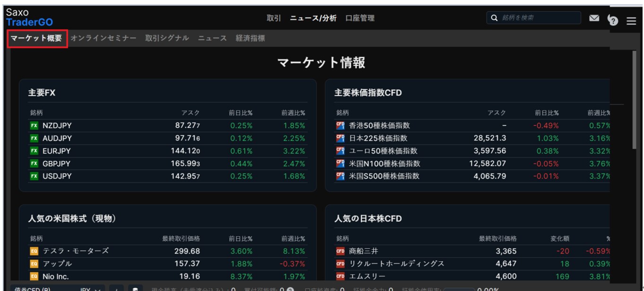This screenshot has width=644, height=291.
Task: Click the FX icon beside AUDJPY
Action: pos(34,138)
